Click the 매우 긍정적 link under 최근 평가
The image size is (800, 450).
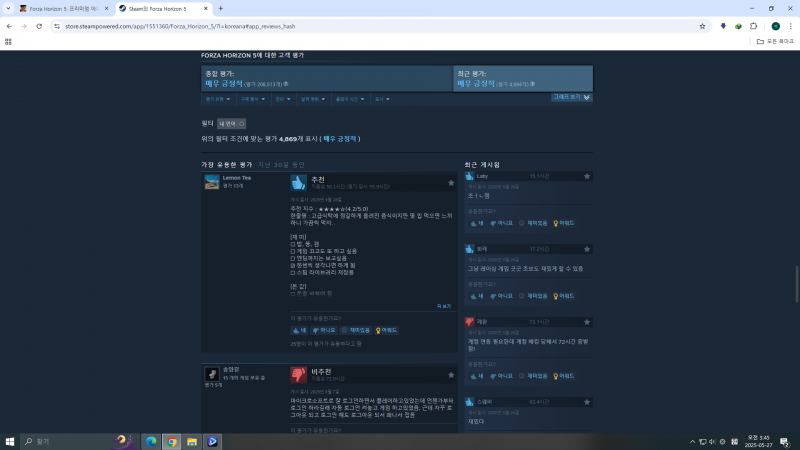pos(476,84)
